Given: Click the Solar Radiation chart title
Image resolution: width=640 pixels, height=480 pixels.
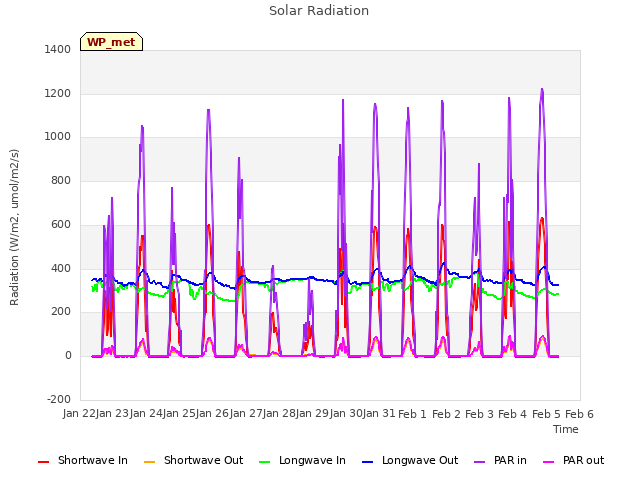Looking at the screenshot, I should [x=319, y=11].
